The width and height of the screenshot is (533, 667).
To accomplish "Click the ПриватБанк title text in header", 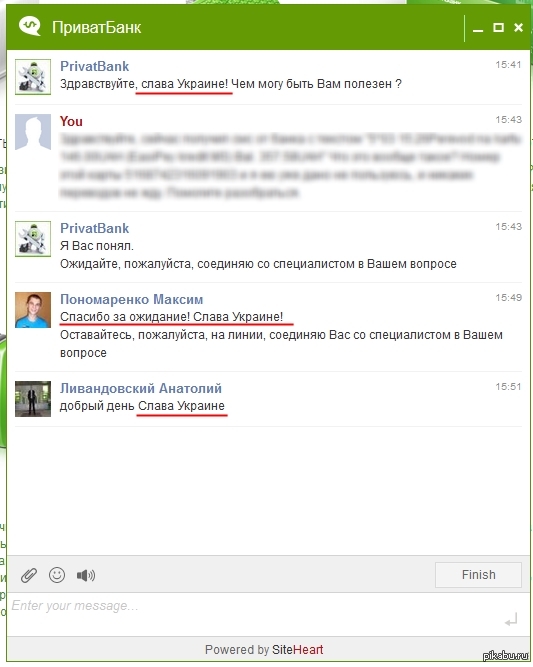I will (97, 28).
